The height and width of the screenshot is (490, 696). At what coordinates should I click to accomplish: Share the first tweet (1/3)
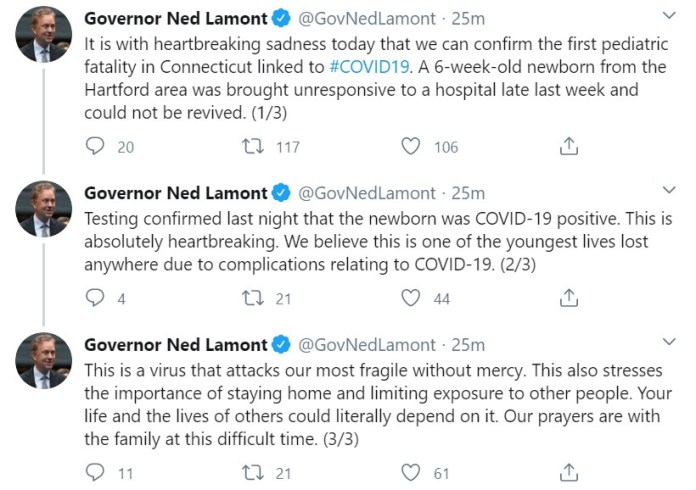click(x=568, y=146)
